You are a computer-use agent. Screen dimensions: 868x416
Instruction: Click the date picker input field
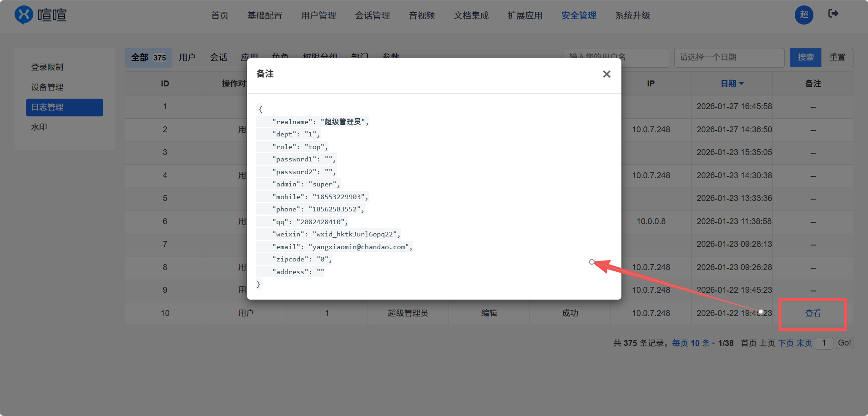pyautogui.click(x=729, y=57)
